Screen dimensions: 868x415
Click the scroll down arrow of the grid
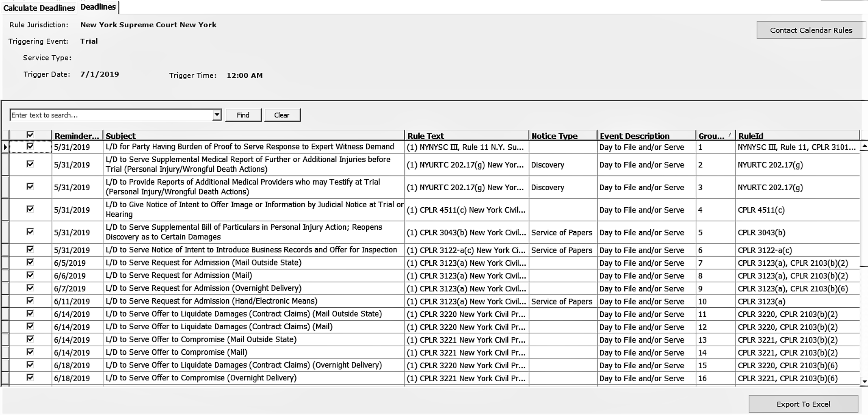[864, 381]
